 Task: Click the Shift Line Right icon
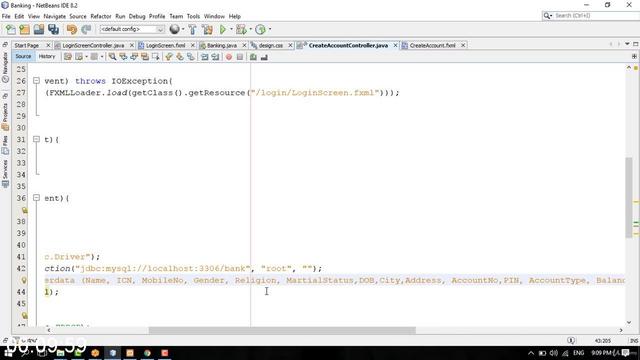tap(215, 57)
